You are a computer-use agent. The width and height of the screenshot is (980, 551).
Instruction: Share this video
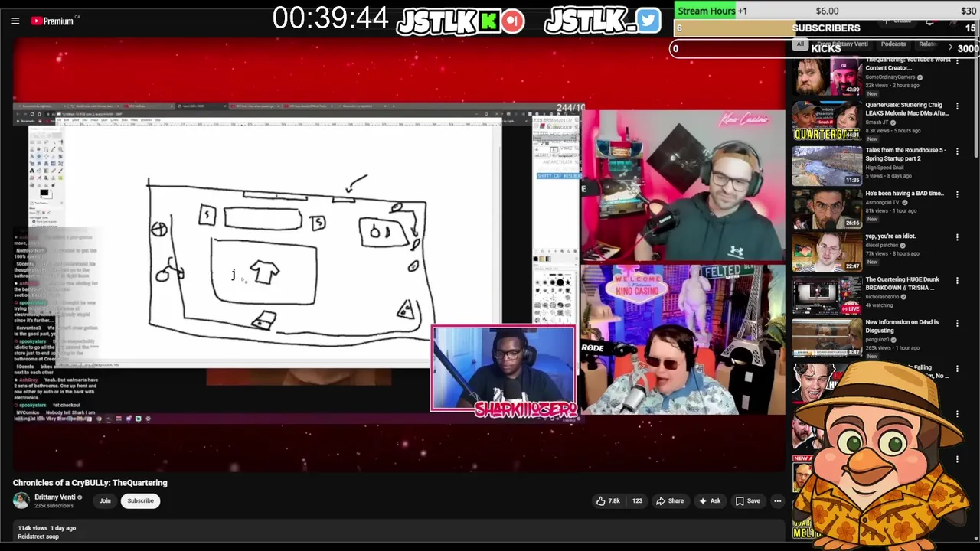(x=670, y=500)
